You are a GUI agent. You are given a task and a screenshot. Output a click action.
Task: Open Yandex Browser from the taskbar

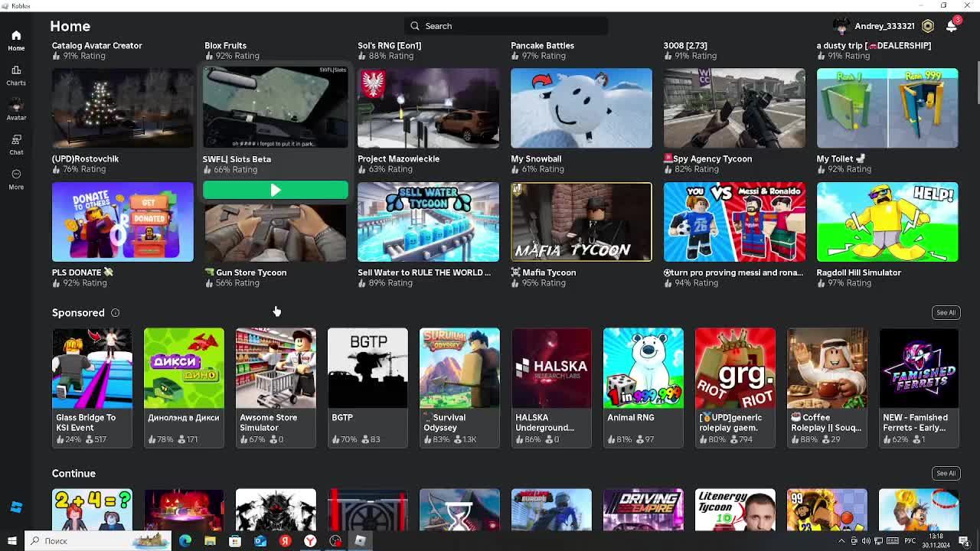click(x=310, y=541)
